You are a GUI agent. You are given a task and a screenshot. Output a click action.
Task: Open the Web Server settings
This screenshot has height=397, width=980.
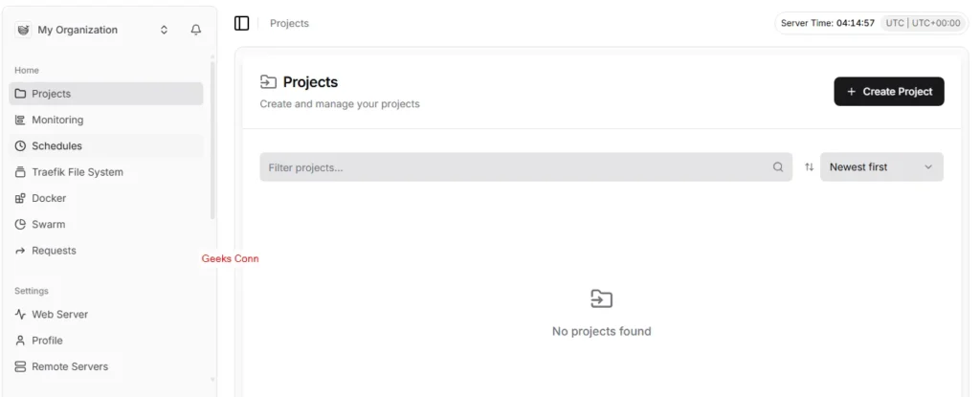click(59, 314)
